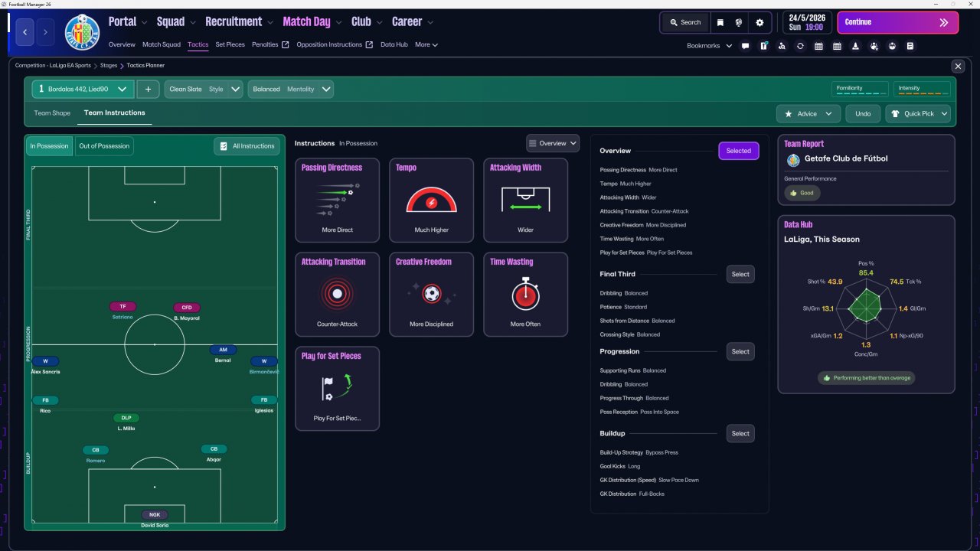
Task: Expand the Advice dropdown
Action: pyautogui.click(x=808, y=114)
